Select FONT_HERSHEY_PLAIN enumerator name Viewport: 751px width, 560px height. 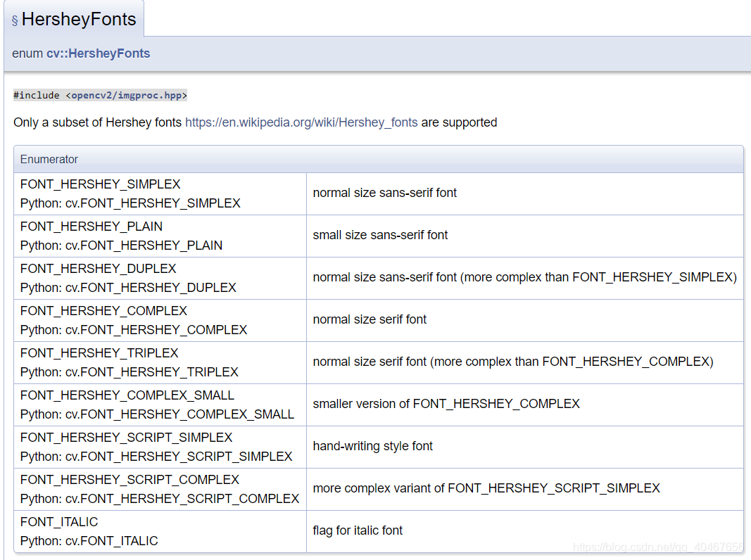click(91, 227)
